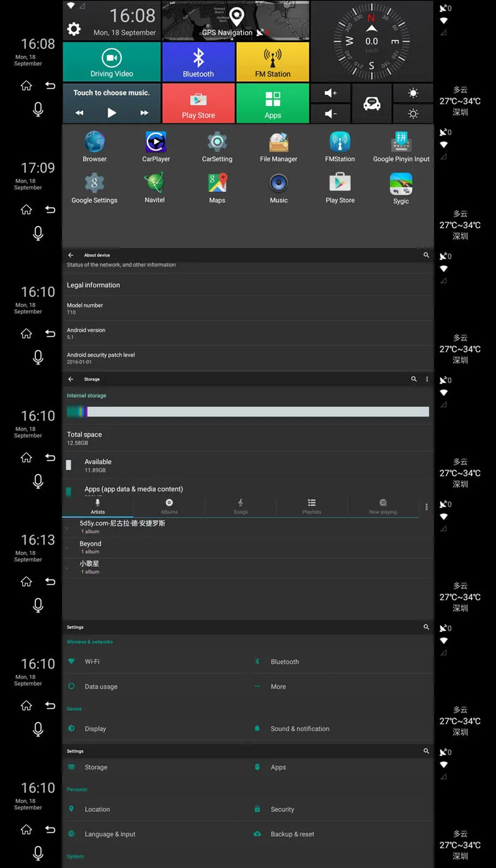Open Google Pinyin Input app

tap(401, 146)
